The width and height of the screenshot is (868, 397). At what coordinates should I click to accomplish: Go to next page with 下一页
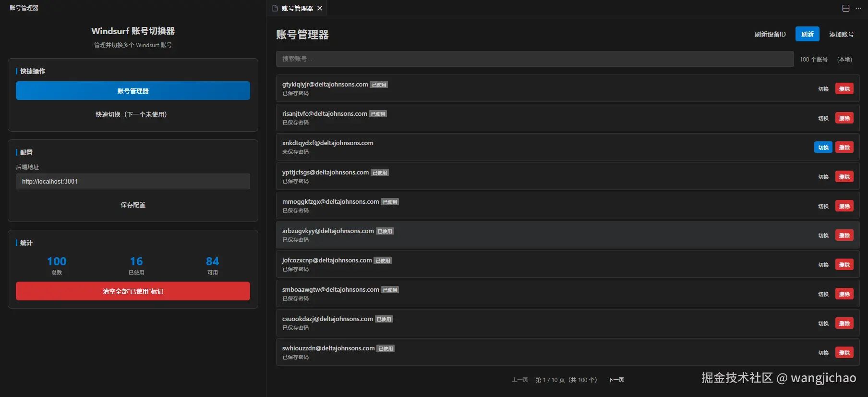pyautogui.click(x=616, y=380)
